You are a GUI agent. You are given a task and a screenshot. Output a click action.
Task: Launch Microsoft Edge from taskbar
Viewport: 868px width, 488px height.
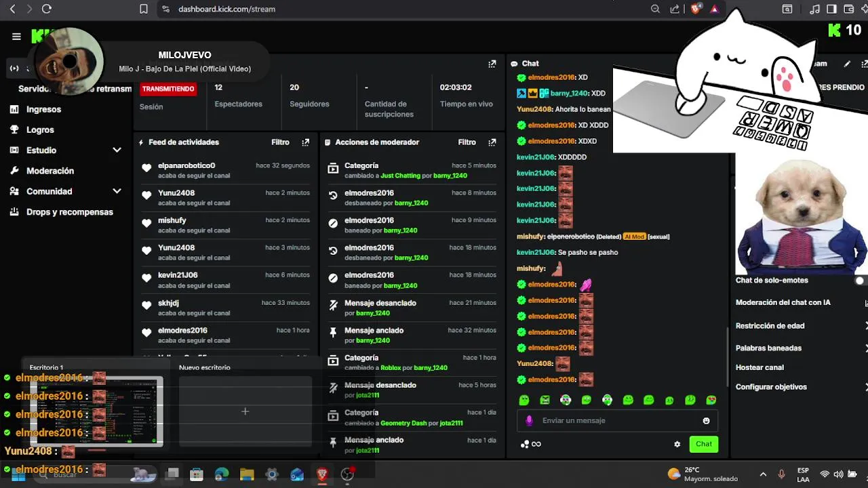pyautogui.click(x=222, y=474)
